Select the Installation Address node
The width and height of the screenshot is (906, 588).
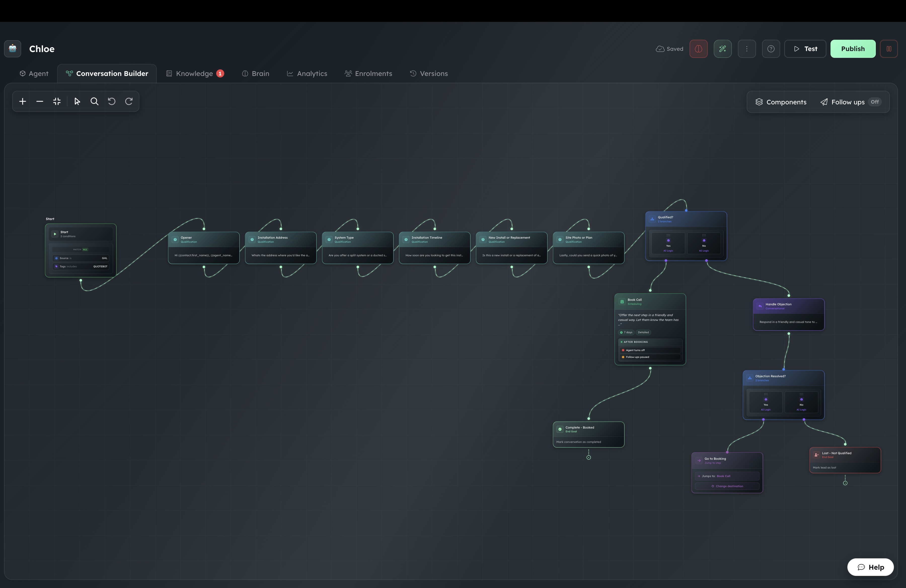point(281,248)
